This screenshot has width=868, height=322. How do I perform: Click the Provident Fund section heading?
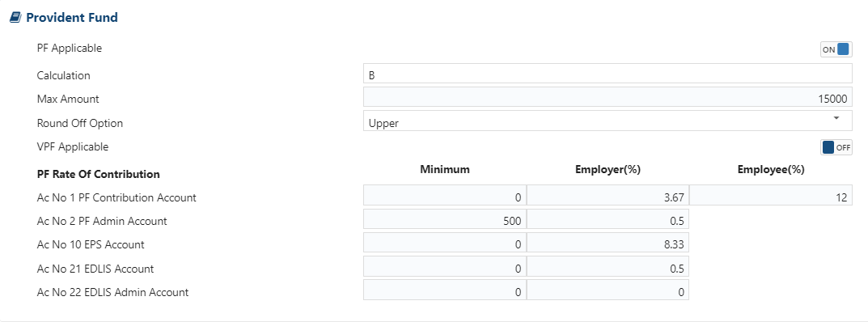72,18
